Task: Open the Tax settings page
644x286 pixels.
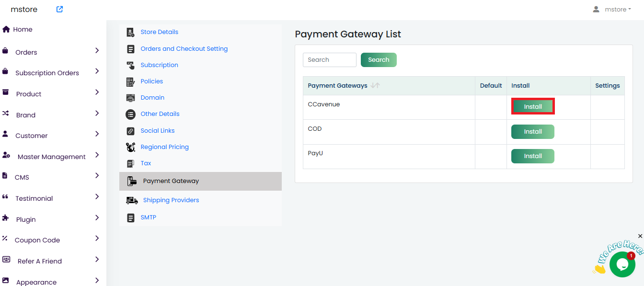Action: [x=146, y=163]
